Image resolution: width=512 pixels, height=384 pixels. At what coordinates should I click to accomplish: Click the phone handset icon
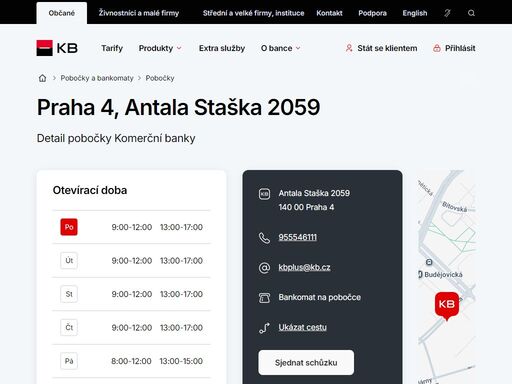(x=264, y=238)
